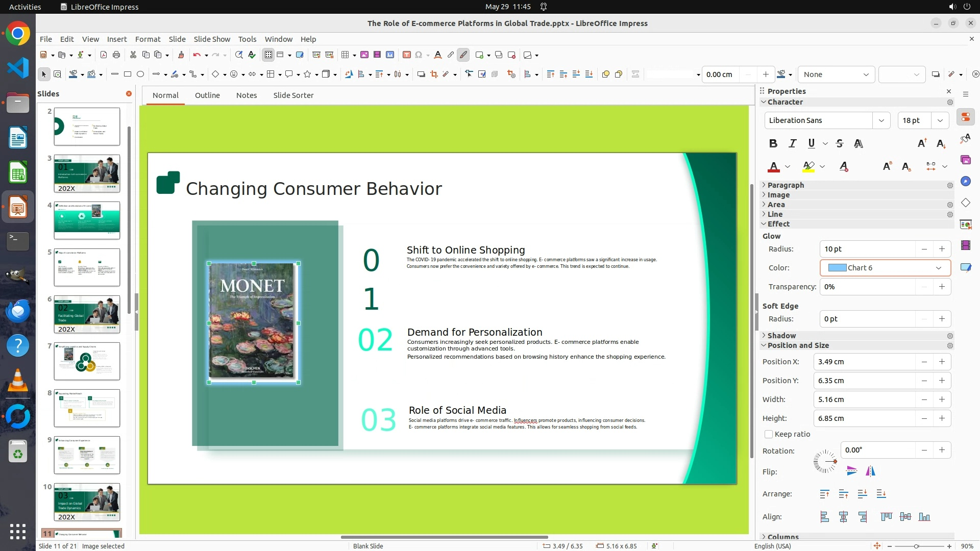Viewport: 980px width, 551px height.
Task: Select slide 7 thumbnail
Action: click(x=87, y=361)
